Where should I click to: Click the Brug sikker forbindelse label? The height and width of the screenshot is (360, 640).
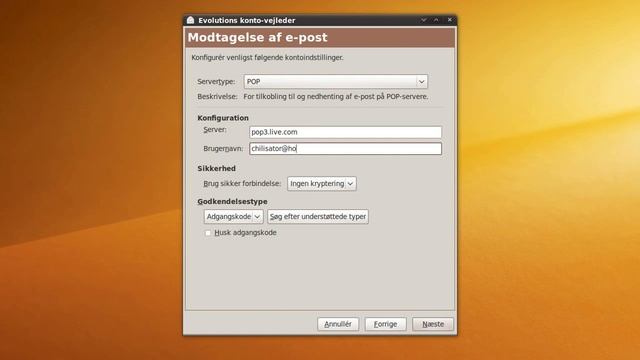pyautogui.click(x=242, y=184)
